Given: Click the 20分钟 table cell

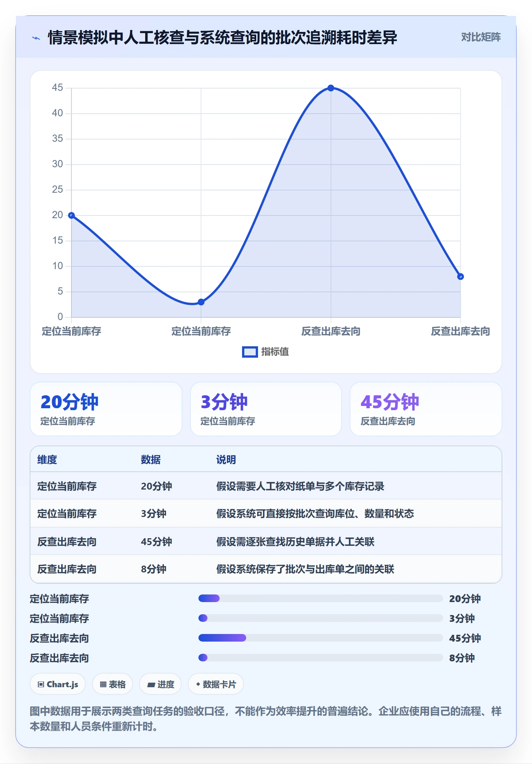Looking at the screenshot, I should click(x=157, y=486).
